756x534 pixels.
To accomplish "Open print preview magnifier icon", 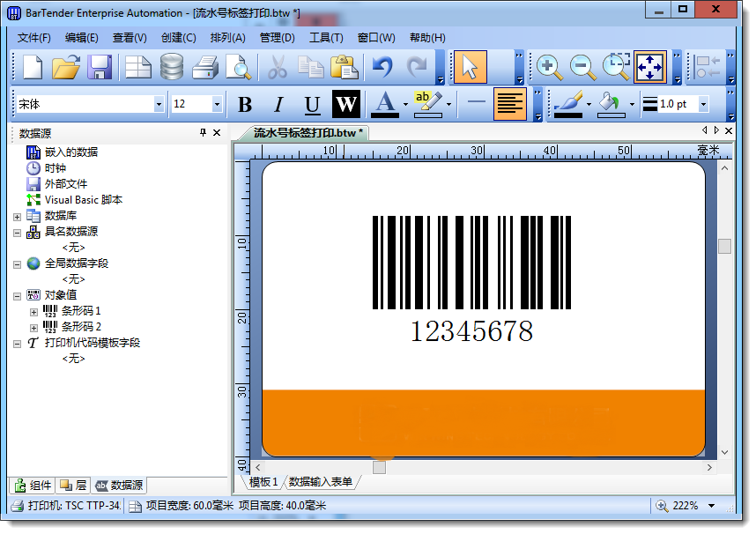I will (239, 67).
